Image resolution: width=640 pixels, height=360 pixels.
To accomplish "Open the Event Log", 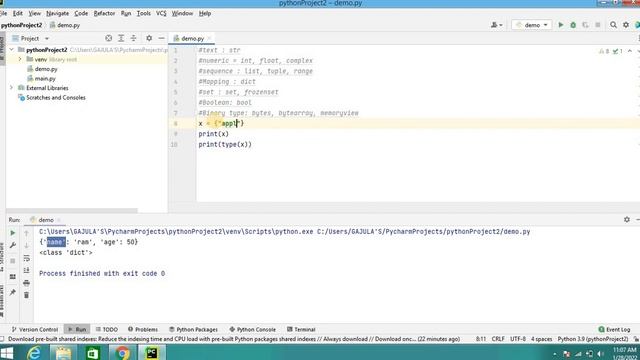I will [614, 329].
